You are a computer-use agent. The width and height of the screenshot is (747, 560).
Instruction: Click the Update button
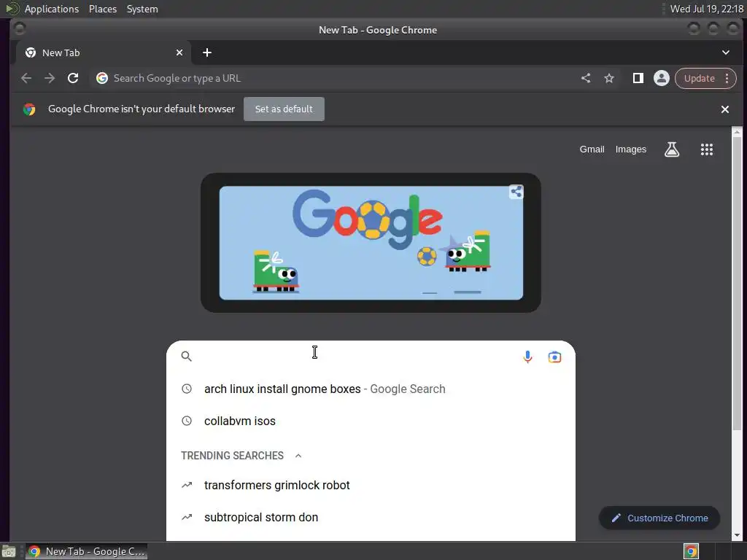click(700, 78)
